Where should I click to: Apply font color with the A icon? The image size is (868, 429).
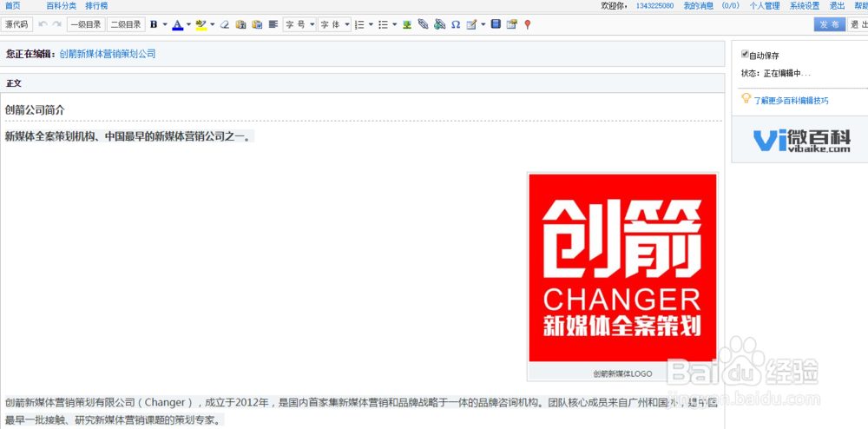177,24
